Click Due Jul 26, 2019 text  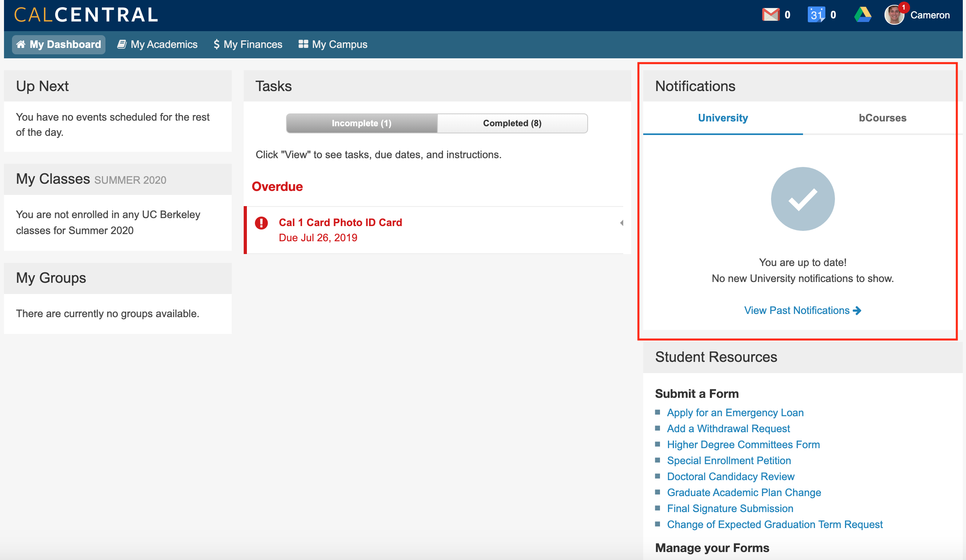point(318,238)
